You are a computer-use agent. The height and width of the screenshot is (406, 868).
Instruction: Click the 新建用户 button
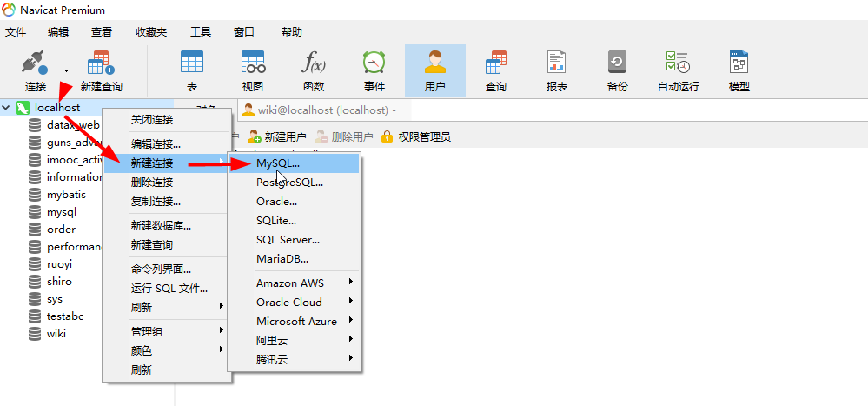click(x=277, y=136)
